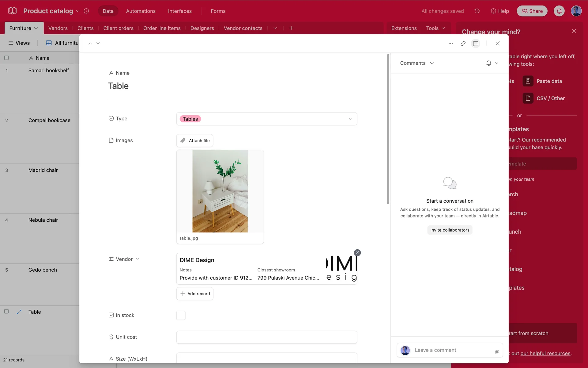
Task: Click the @ mention icon
Action: click(497, 352)
